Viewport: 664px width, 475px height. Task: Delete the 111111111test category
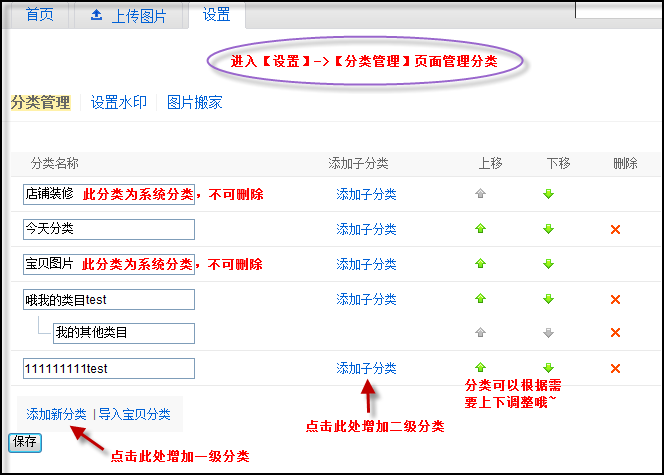point(615,368)
